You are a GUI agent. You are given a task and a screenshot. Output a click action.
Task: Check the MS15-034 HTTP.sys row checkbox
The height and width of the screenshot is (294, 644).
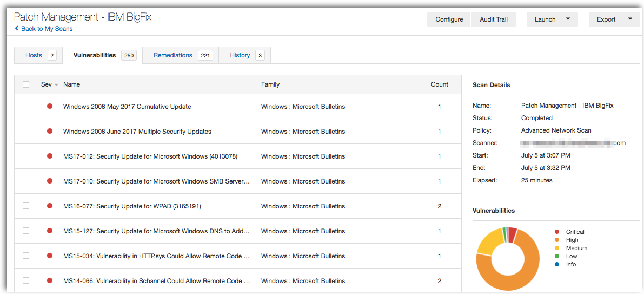click(x=26, y=256)
